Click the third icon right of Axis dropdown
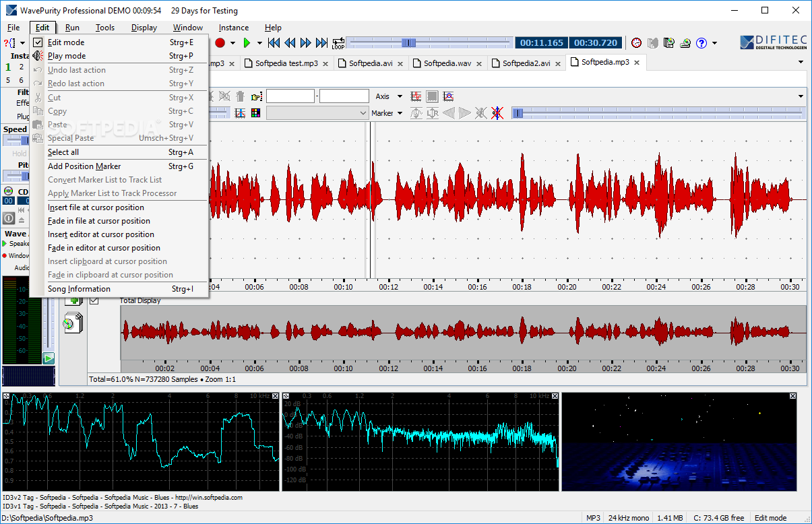This screenshot has height=524, width=812. point(448,96)
